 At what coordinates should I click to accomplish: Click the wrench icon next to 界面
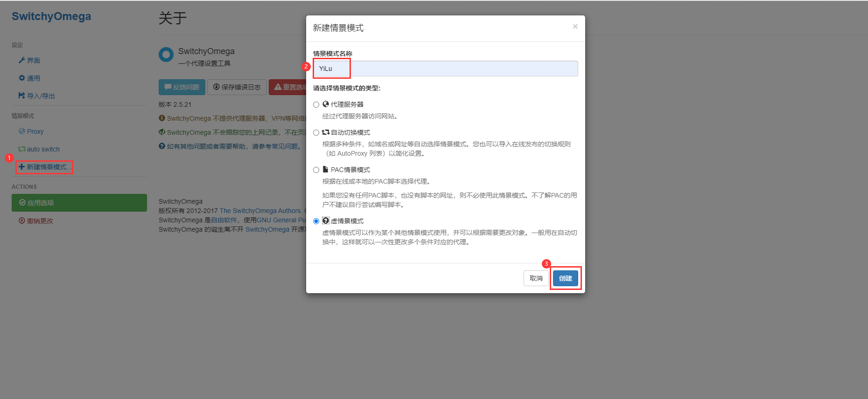click(x=21, y=60)
